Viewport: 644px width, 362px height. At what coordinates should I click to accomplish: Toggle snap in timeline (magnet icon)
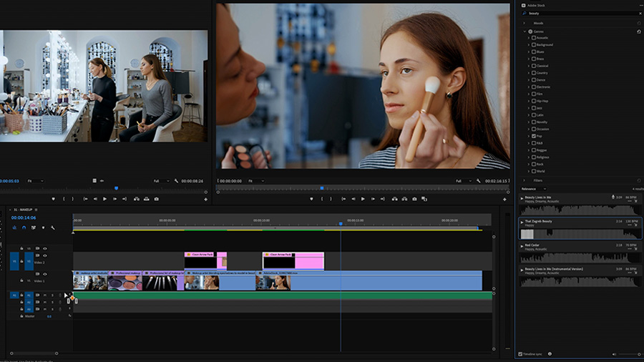[24, 228]
